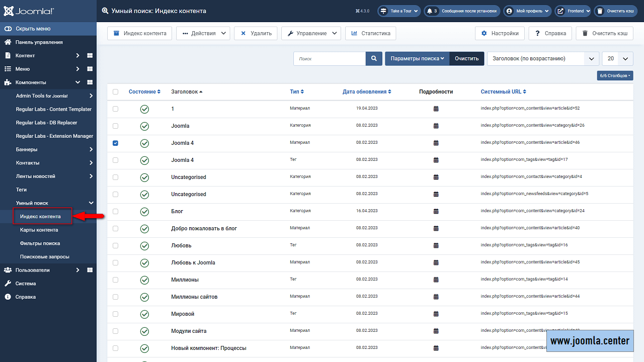This screenshot has width=644, height=362.
Task: Open Контент dashboard grid icon in sidebar
Action: click(90, 56)
